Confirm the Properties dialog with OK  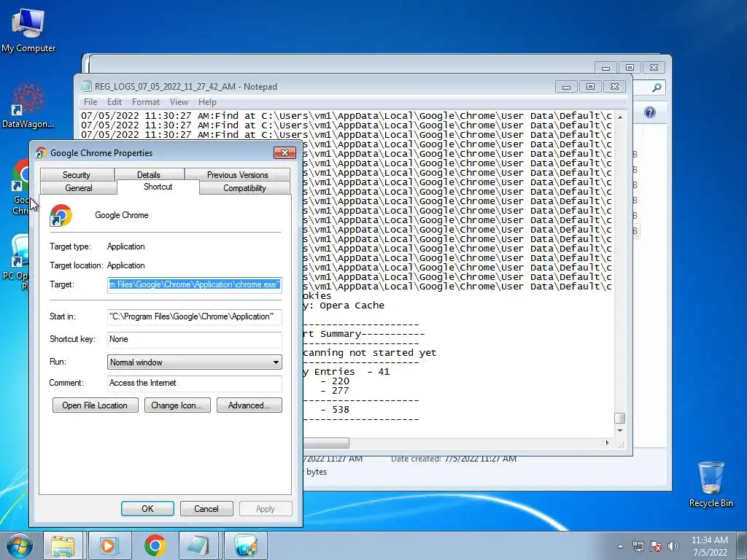coord(147,508)
